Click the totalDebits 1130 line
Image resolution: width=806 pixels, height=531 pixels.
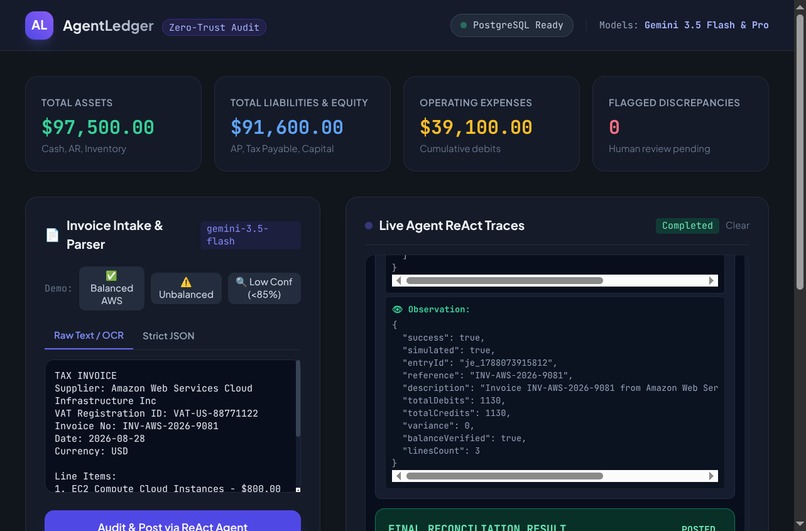tap(454, 400)
